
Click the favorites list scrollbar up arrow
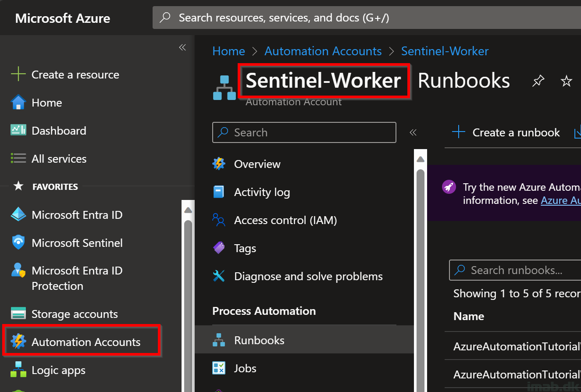pyautogui.click(x=188, y=210)
